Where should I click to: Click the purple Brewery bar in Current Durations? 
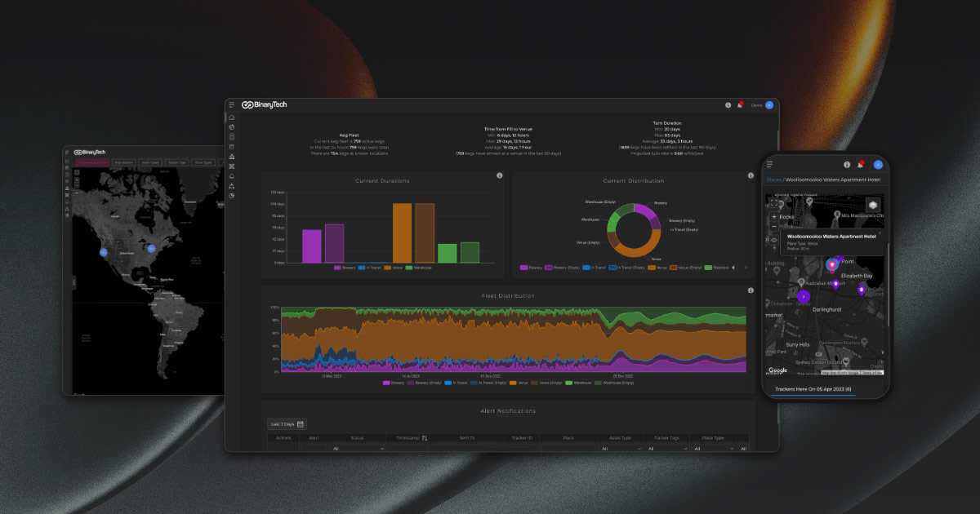[x=312, y=246]
